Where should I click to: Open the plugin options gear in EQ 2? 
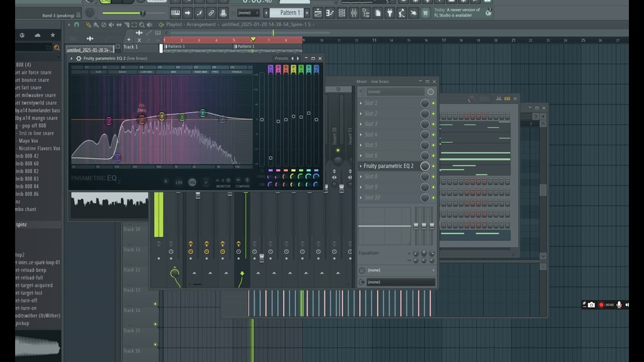[78, 58]
